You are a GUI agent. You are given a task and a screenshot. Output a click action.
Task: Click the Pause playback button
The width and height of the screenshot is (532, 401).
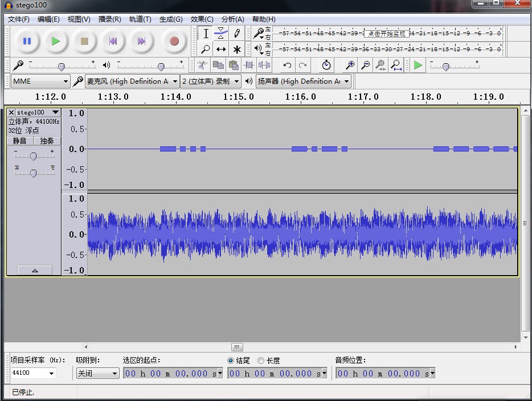point(27,42)
